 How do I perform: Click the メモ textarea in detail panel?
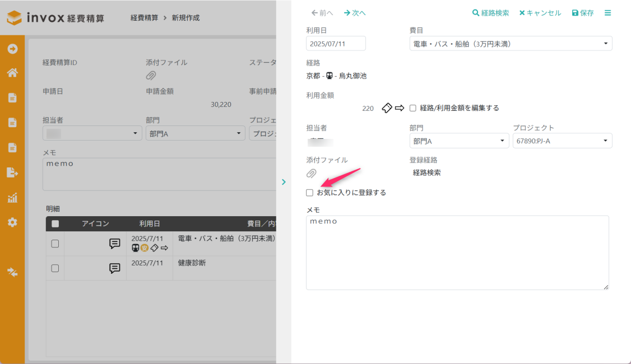457,253
